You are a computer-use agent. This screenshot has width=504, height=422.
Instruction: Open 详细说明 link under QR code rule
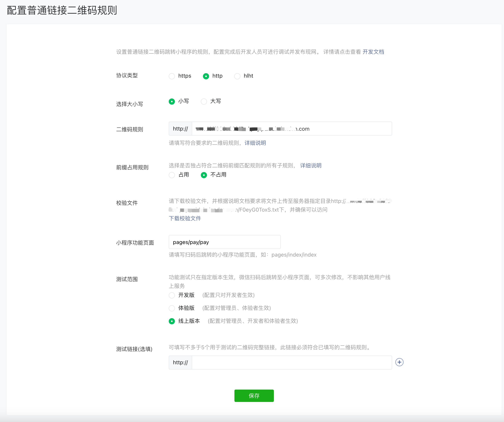click(255, 143)
